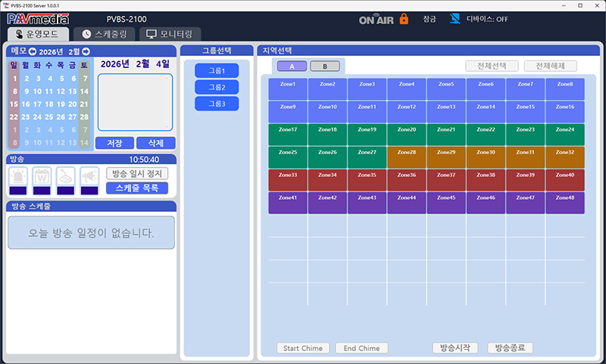Click the emergency siren broadcast icon
The image size is (606, 364).
point(17,176)
